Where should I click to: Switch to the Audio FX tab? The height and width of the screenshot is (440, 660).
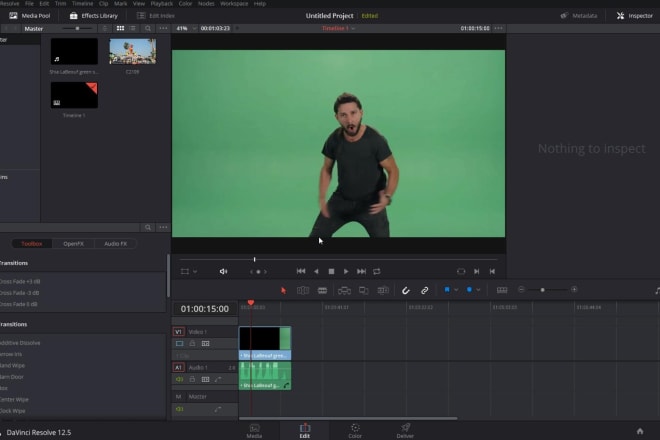pos(115,244)
